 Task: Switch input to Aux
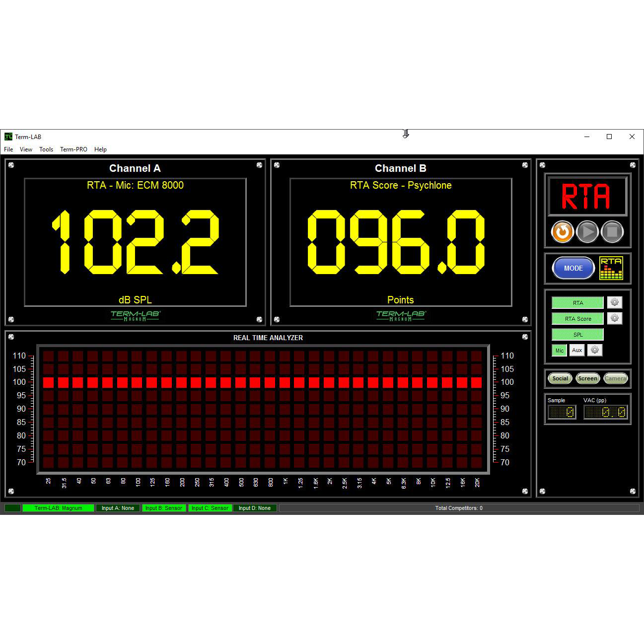click(576, 351)
